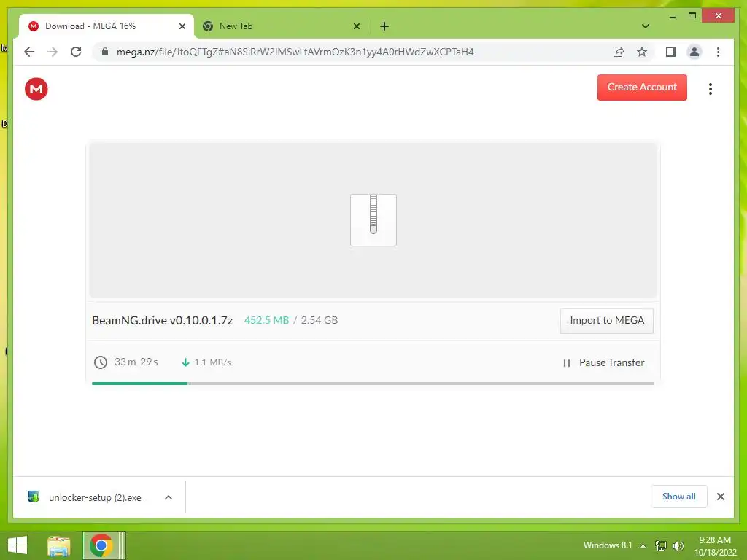Toggle the Chrome side panel
The height and width of the screenshot is (560, 747).
tap(671, 52)
